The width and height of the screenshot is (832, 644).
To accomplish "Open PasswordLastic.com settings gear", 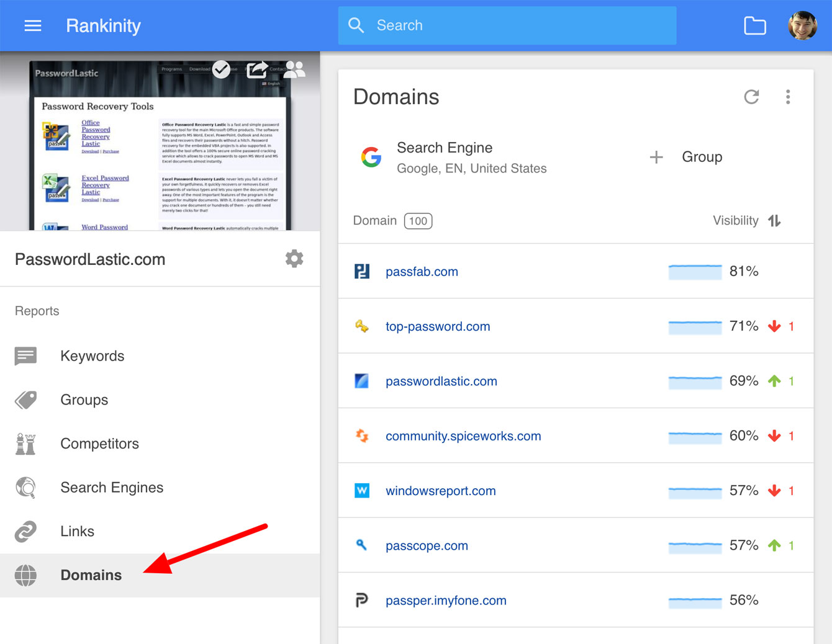I will coord(294,259).
